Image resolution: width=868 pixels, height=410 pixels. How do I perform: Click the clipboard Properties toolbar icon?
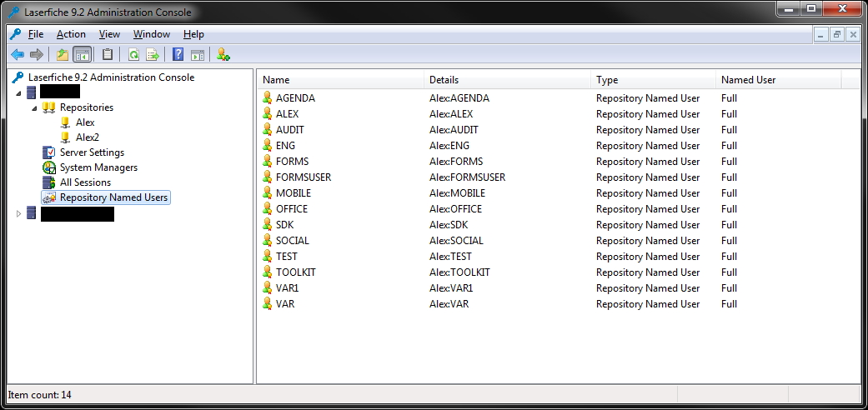coord(108,54)
